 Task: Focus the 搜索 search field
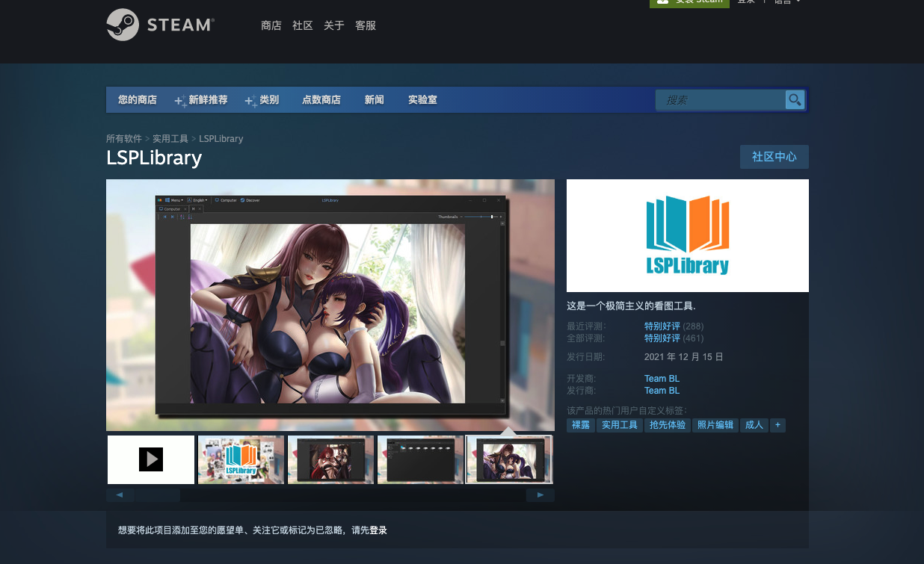pos(721,99)
